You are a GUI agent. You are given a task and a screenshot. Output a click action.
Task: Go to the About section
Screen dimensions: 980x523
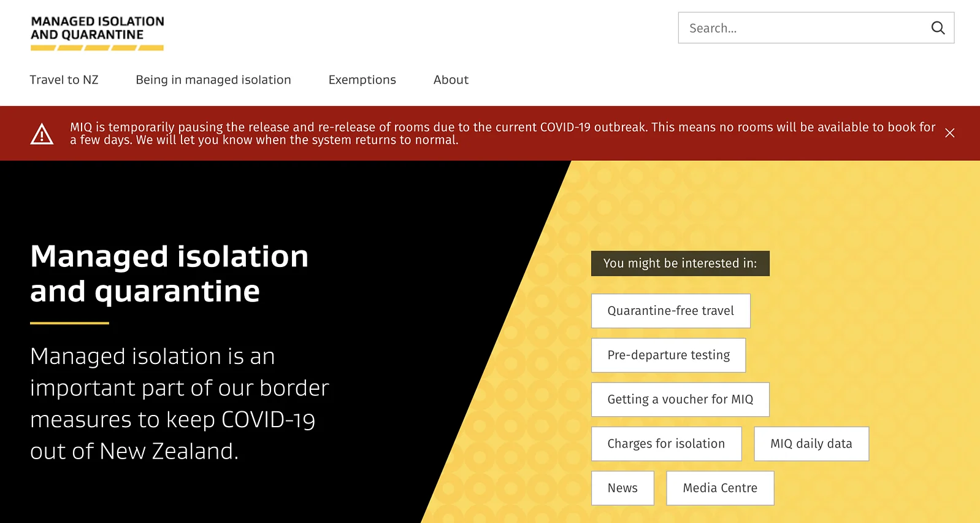pos(451,80)
